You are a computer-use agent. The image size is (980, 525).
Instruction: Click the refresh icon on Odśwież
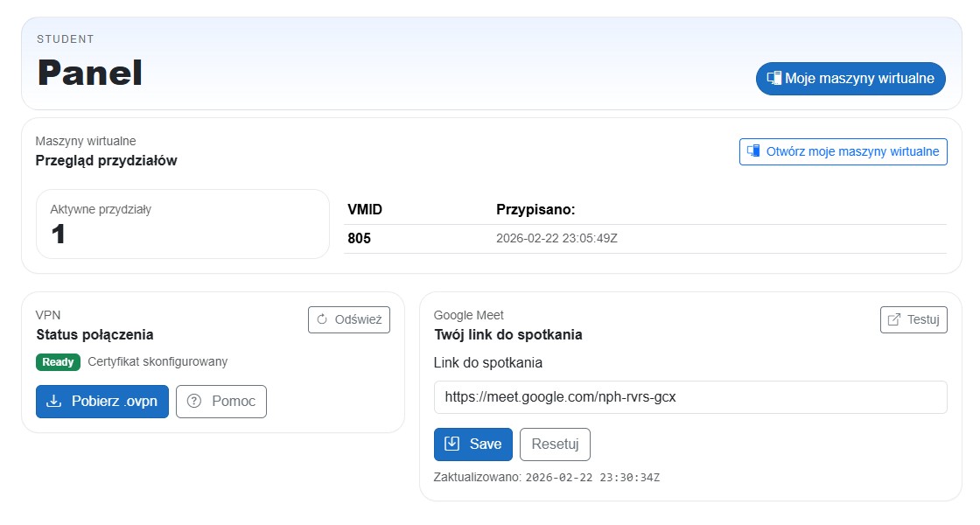[322, 319]
